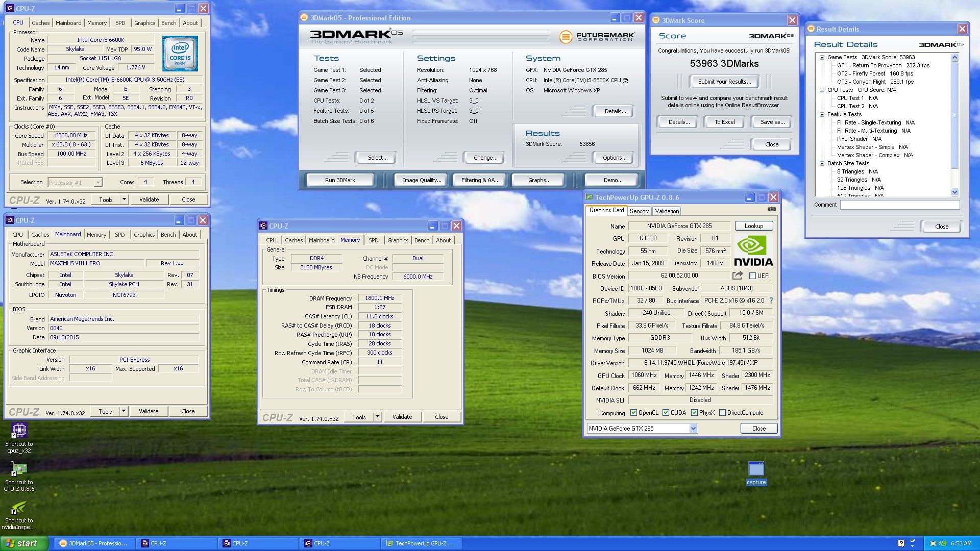Click the Lookup button in GPU-Z
The image size is (980, 551).
[754, 226]
